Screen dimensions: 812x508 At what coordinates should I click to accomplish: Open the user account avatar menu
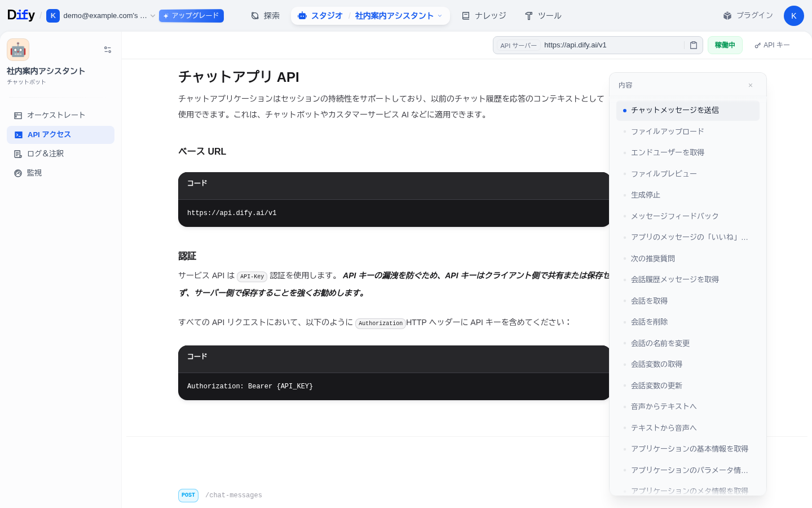794,16
